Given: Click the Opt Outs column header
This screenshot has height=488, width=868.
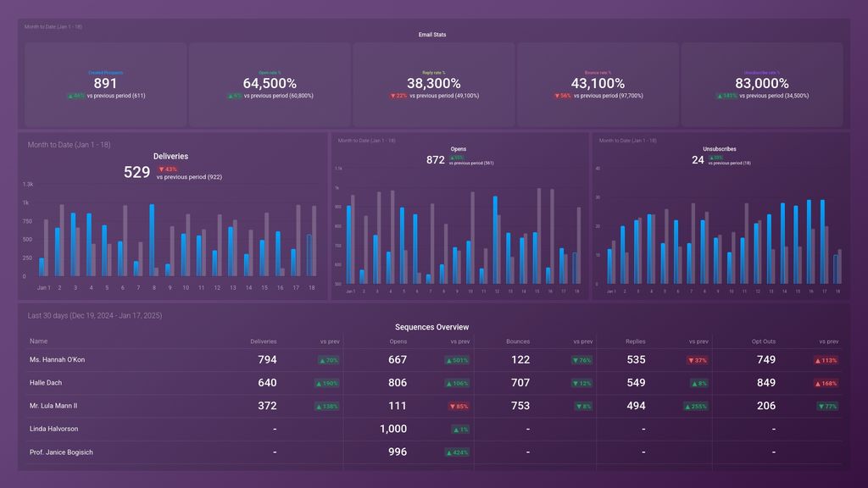Looking at the screenshot, I should click(764, 341).
